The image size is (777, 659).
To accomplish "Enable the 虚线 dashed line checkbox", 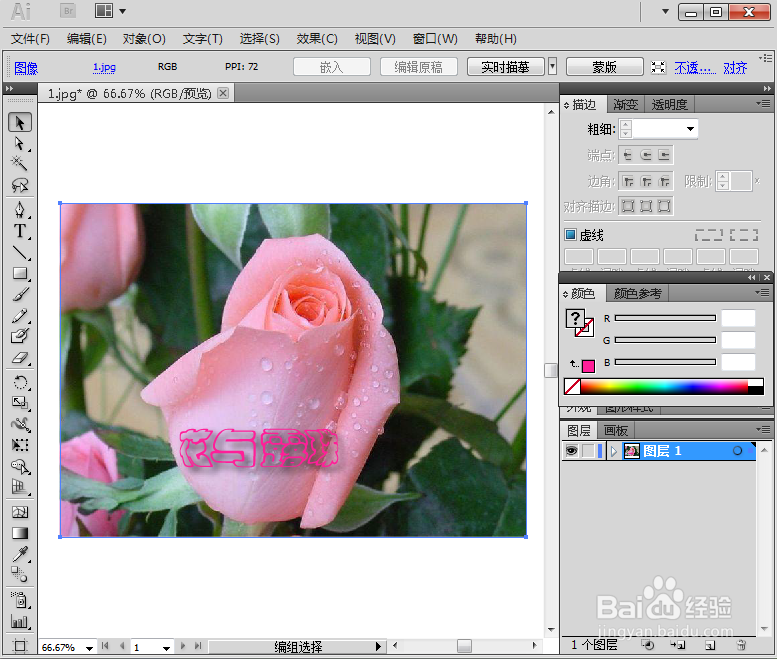I will click(570, 234).
